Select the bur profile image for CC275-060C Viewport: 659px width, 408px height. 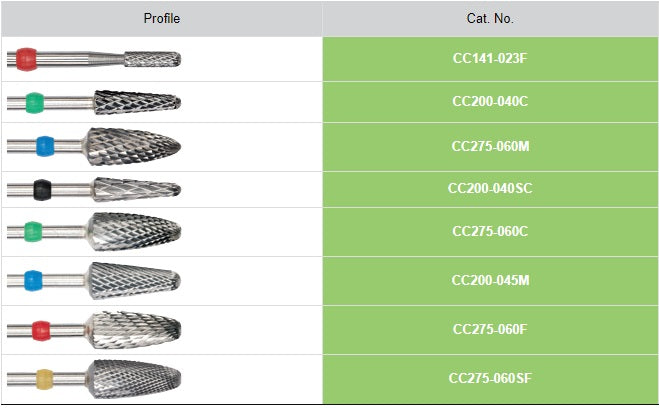(x=95, y=232)
